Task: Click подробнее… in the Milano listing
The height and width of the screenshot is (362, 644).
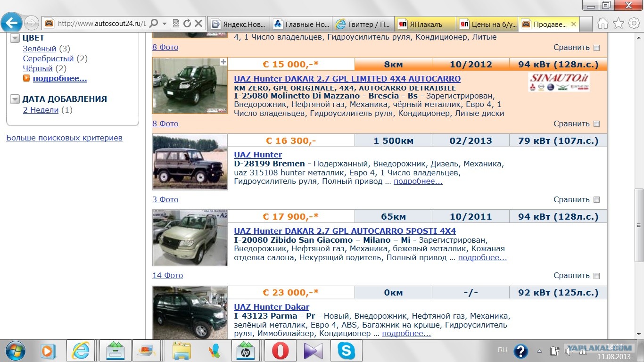Action: click(x=482, y=257)
